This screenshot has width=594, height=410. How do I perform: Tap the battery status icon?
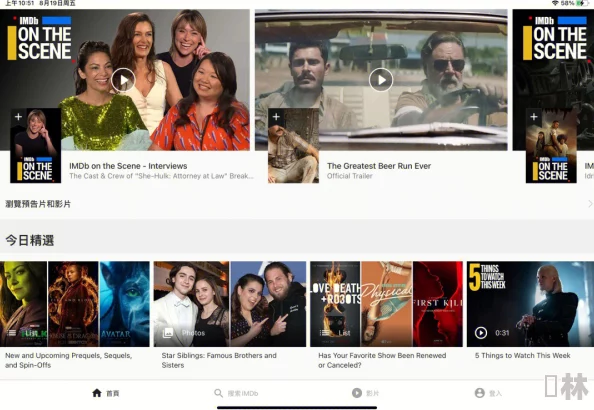[x=581, y=3]
